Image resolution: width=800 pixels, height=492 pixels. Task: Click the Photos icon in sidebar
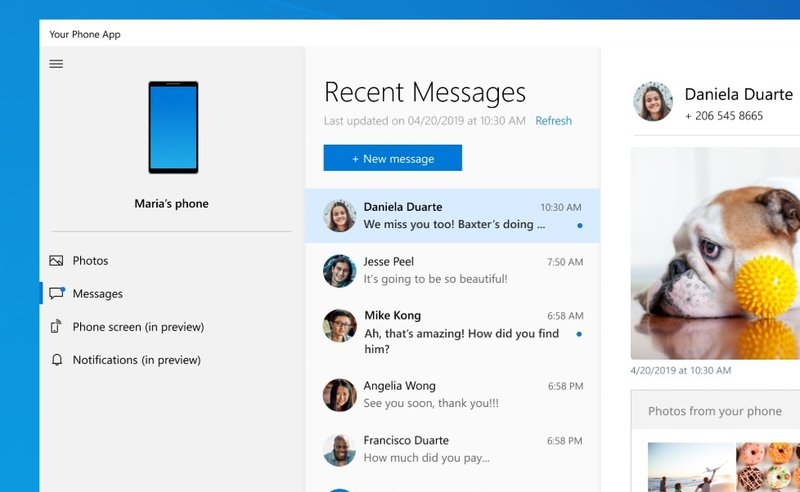coord(56,261)
